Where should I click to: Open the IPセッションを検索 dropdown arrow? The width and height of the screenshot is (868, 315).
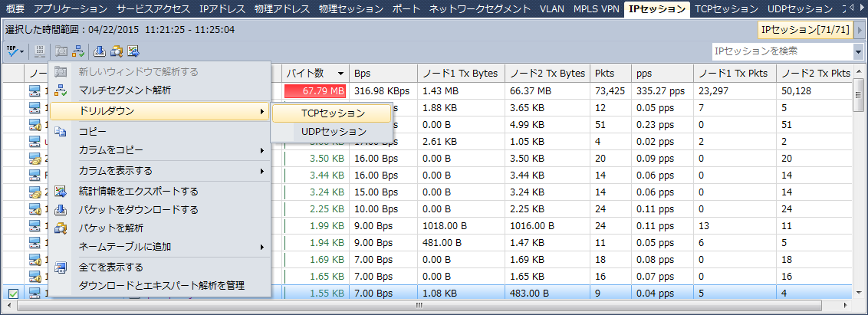coord(857,51)
